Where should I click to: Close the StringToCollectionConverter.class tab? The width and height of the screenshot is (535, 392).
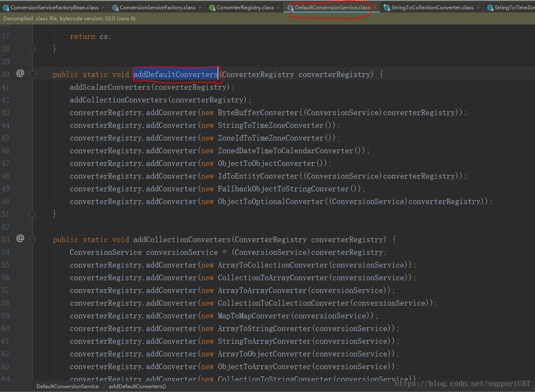tap(478, 8)
